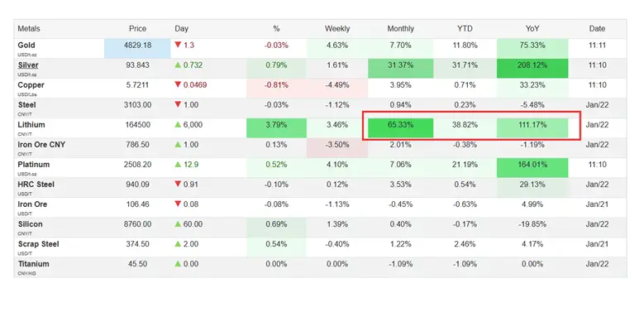Select Silver price 93.843
Viewport: 644px width, 312px height.
tap(137, 65)
